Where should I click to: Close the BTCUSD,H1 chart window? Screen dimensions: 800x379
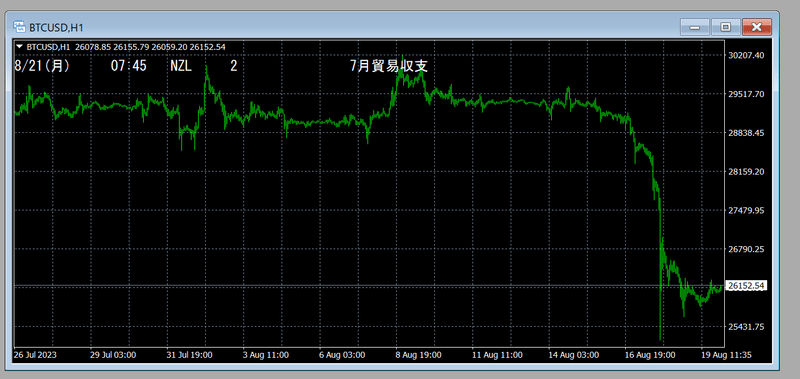coord(757,27)
